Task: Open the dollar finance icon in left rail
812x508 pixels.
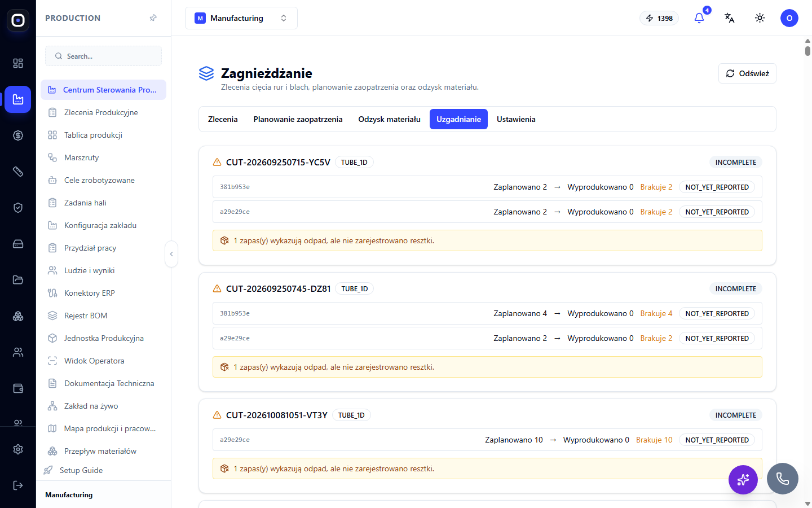Action: pyautogui.click(x=18, y=135)
